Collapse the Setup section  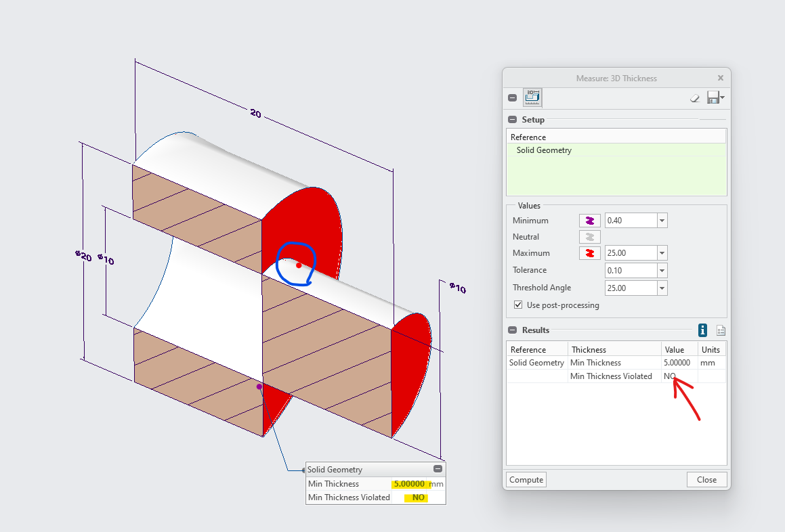tap(513, 119)
